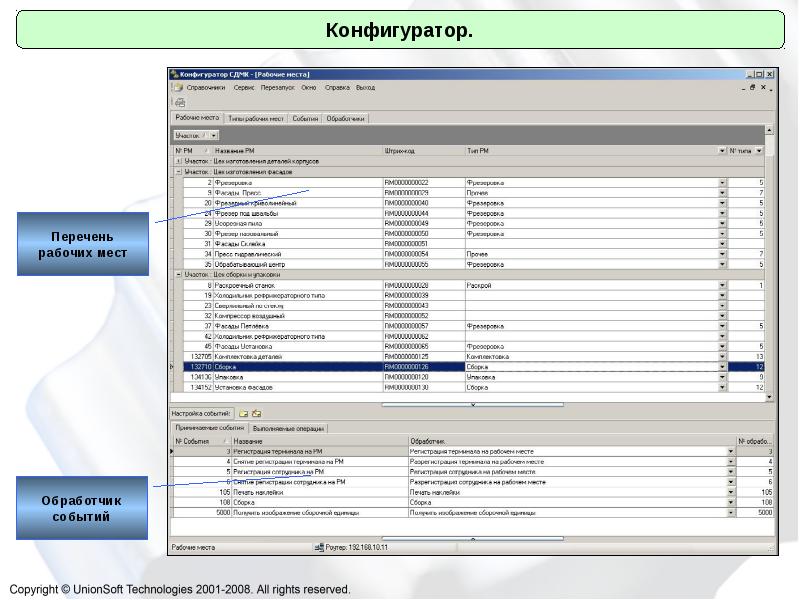Screen dimensions: 800x600
Task: Collapse the Цех сборки и упаковки group
Action: tap(178, 273)
